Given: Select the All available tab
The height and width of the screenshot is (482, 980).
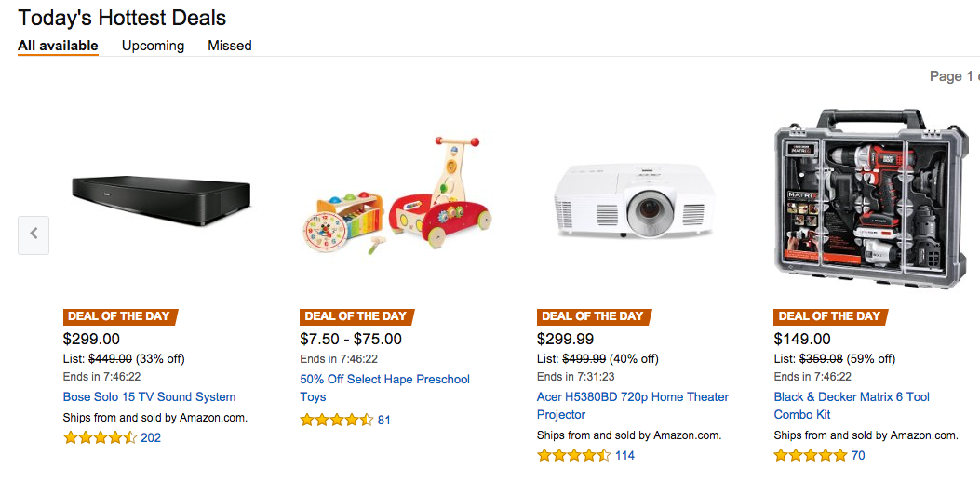Looking at the screenshot, I should (58, 46).
